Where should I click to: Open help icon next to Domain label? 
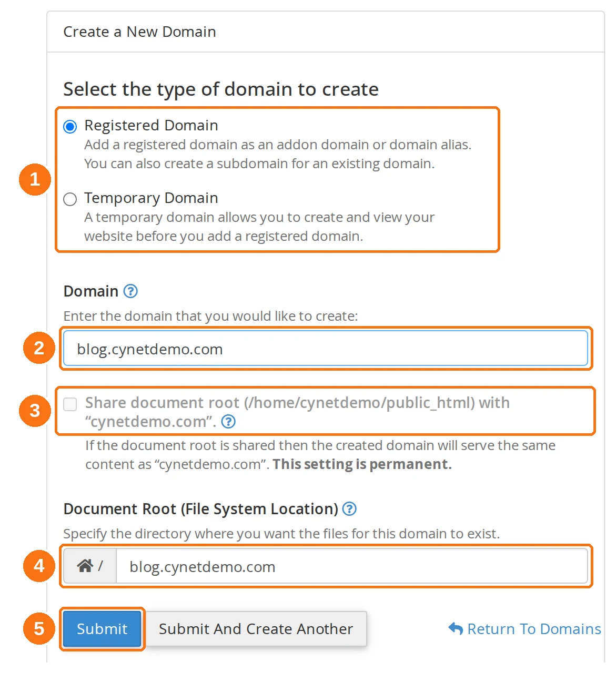click(130, 291)
